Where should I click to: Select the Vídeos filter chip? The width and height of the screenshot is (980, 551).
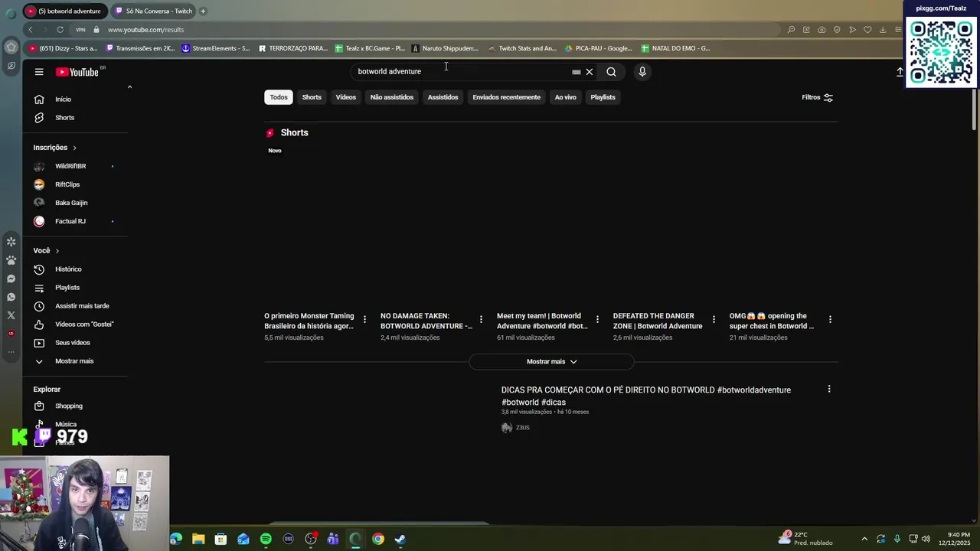pyautogui.click(x=346, y=97)
